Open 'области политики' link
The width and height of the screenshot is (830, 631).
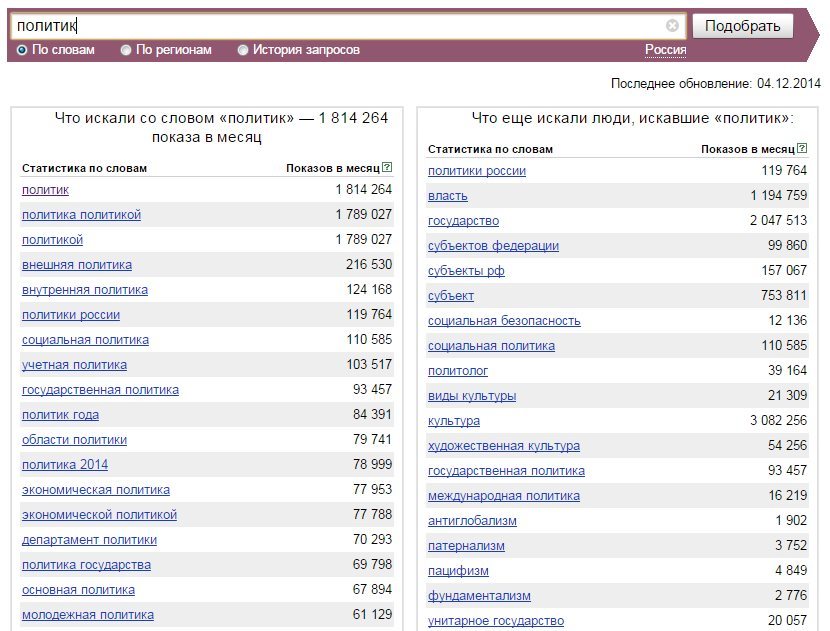tap(74, 439)
